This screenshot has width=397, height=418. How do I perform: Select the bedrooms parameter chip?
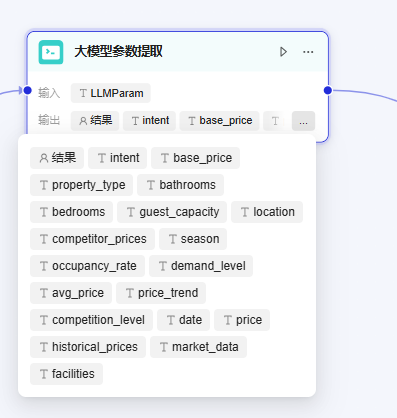(71, 212)
